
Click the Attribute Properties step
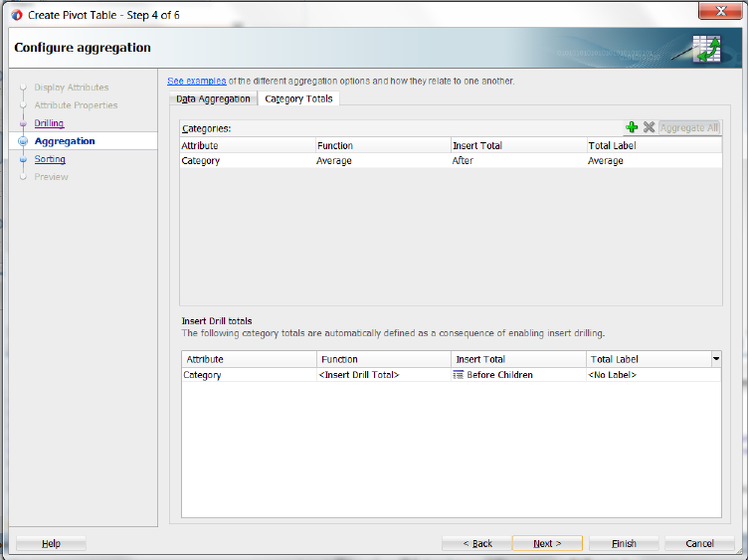[x=76, y=105]
